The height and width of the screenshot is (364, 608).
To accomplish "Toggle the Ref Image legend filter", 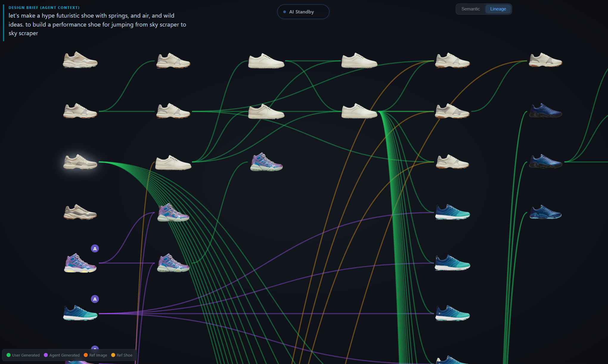I will pyautogui.click(x=98, y=355).
